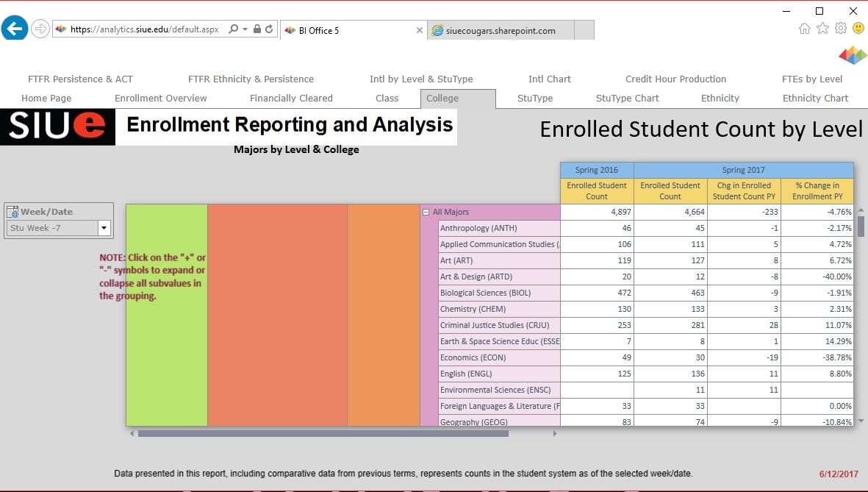Screen dimensions: 868x492
Task: Click the search magnifier in address bar
Action: coord(233,29)
